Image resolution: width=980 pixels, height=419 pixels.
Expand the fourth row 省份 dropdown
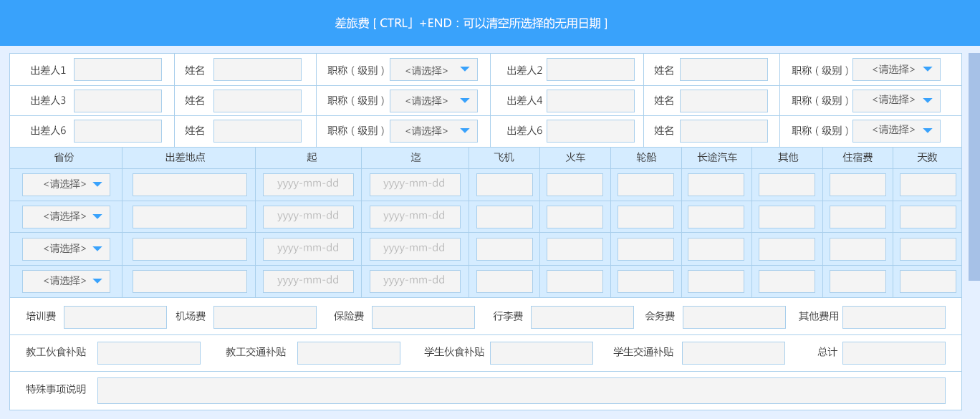[66, 281]
